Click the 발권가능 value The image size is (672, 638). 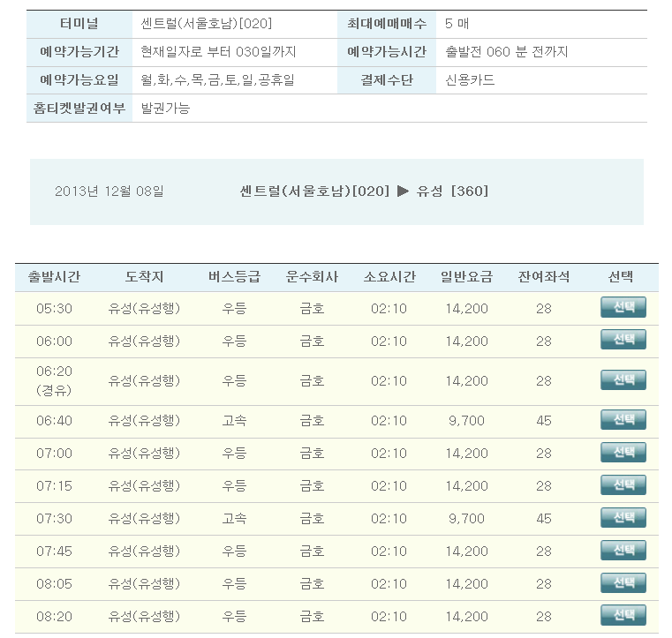tap(165, 108)
